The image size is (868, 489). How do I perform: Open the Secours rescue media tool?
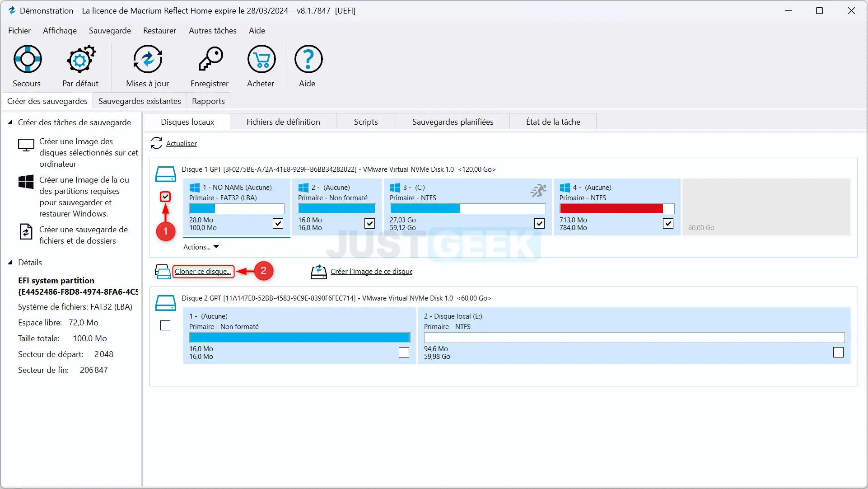coord(27,66)
